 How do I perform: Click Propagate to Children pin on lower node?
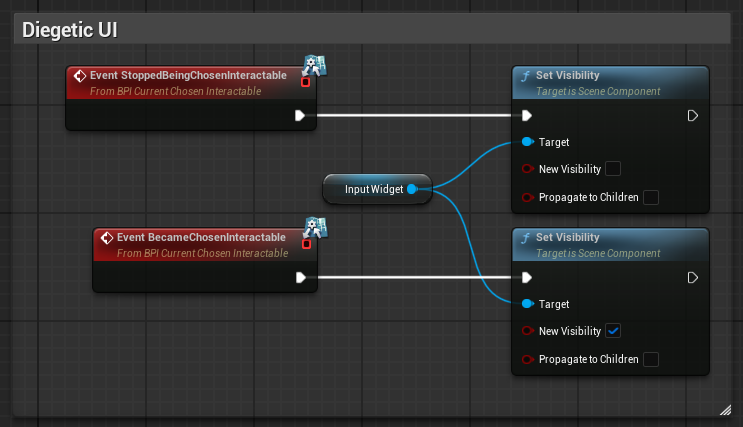527,359
